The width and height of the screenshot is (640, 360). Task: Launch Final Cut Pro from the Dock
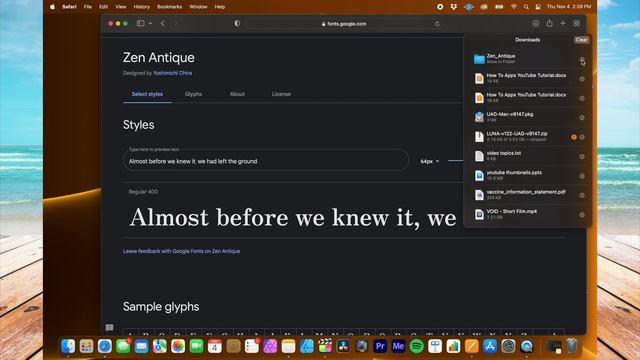tap(325, 346)
